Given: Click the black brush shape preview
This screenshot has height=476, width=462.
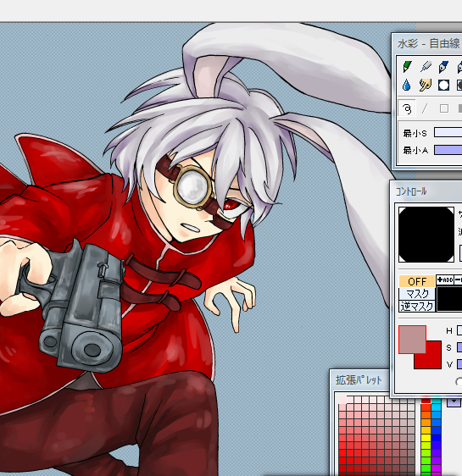Looking at the screenshot, I should [x=426, y=235].
